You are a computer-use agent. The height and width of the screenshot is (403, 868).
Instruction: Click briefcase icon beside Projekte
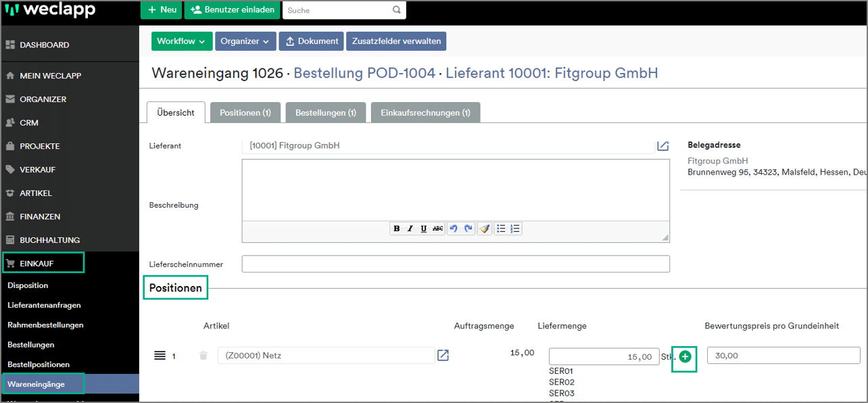point(10,146)
